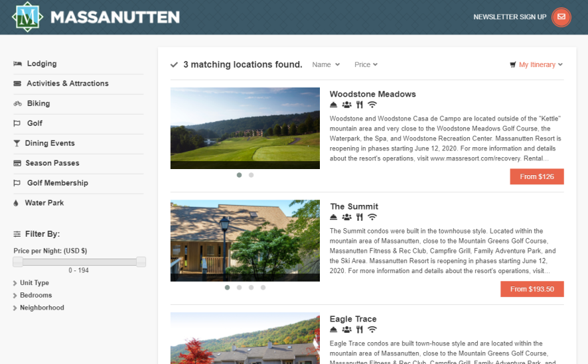588x364 pixels.
Task: Select third carousel dot under The Summit photo
Action: point(252,288)
